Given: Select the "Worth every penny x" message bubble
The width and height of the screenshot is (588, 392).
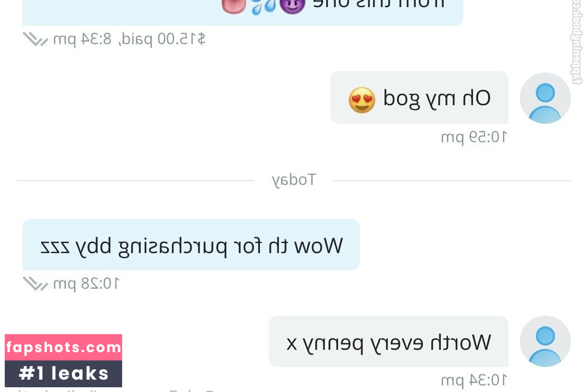Looking at the screenshot, I should 388,341.
